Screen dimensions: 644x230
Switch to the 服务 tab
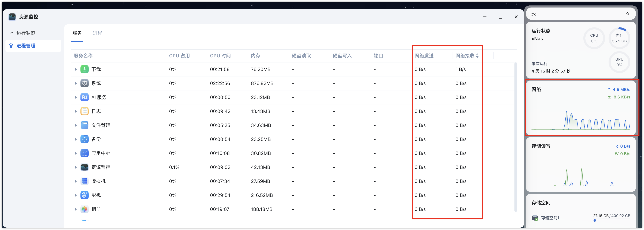click(x=77, y=33)
